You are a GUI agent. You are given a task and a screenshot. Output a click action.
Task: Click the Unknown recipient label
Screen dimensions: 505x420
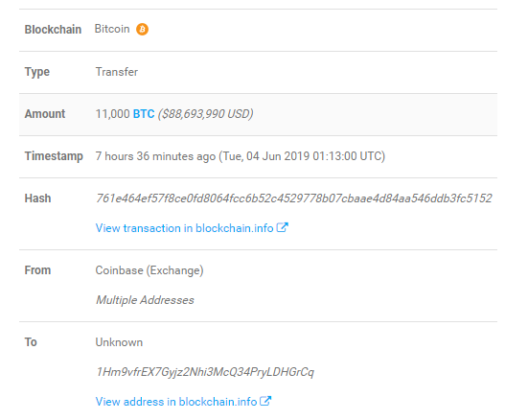(x=119, y=342)
